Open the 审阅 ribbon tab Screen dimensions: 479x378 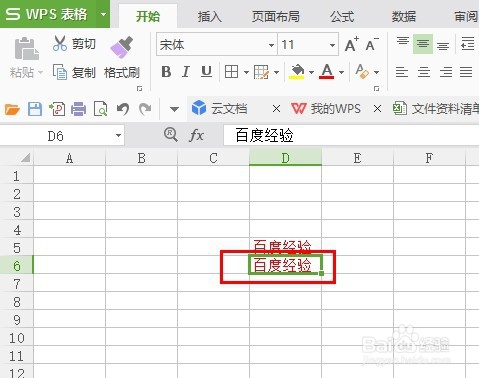tap(466, 16)
